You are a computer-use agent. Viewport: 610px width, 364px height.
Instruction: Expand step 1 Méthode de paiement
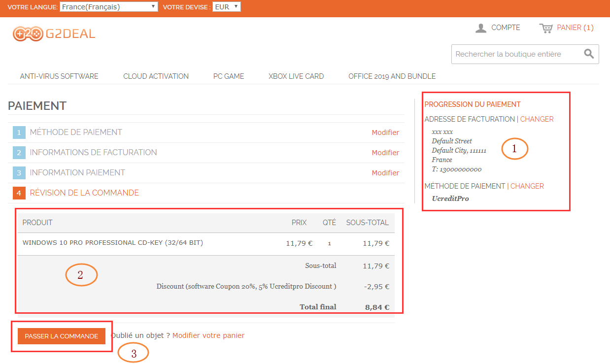206,132
